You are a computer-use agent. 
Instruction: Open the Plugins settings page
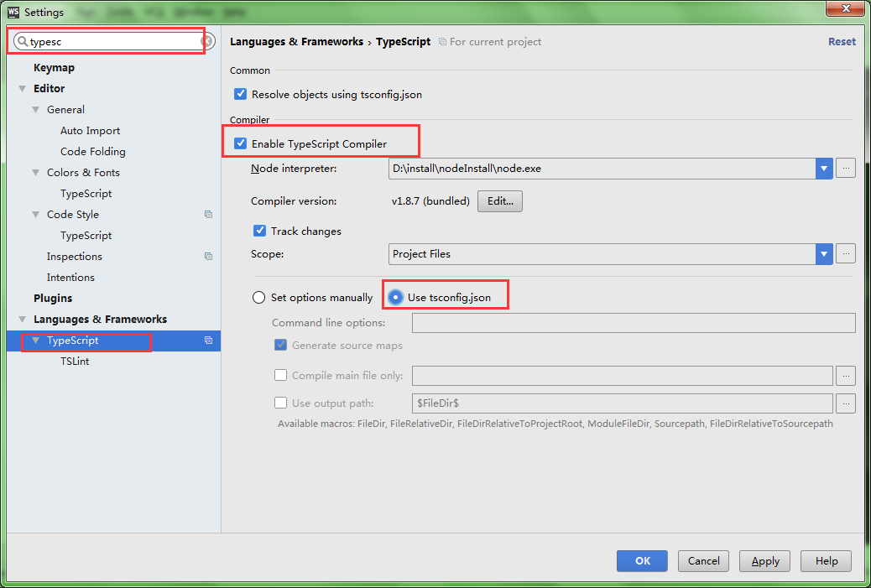click(x=53, y=298)
